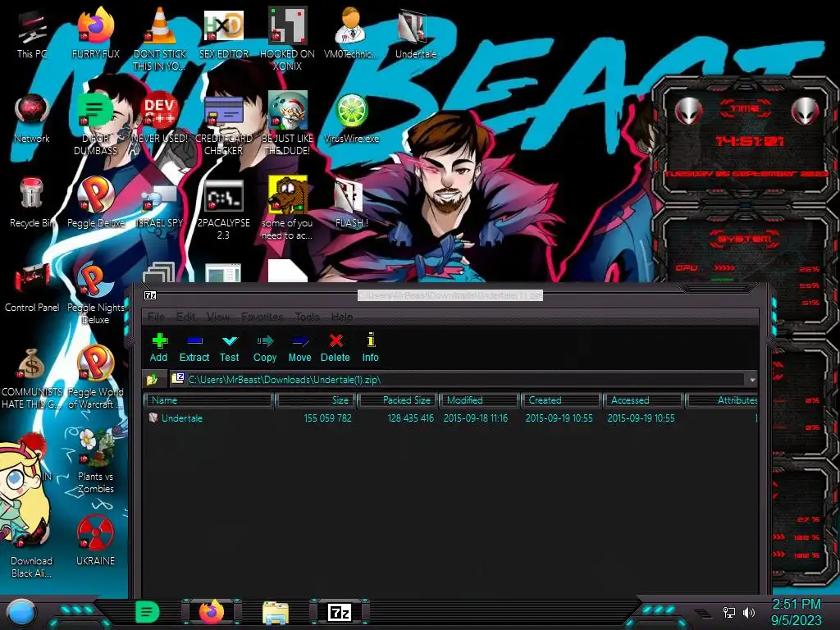Select the UKRAINE radiation desktop icon
This screenshot has width=840, height=630.
pos(95,540)
